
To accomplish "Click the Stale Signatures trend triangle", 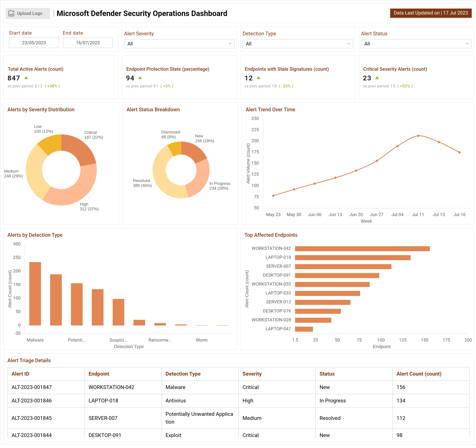I will click(x=259, y=78).
